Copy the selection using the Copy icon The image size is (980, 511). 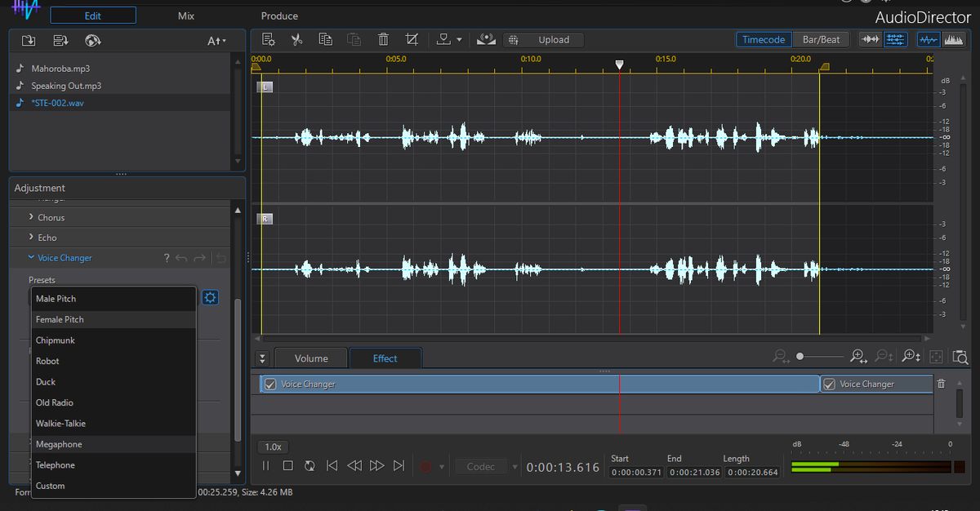326,38
